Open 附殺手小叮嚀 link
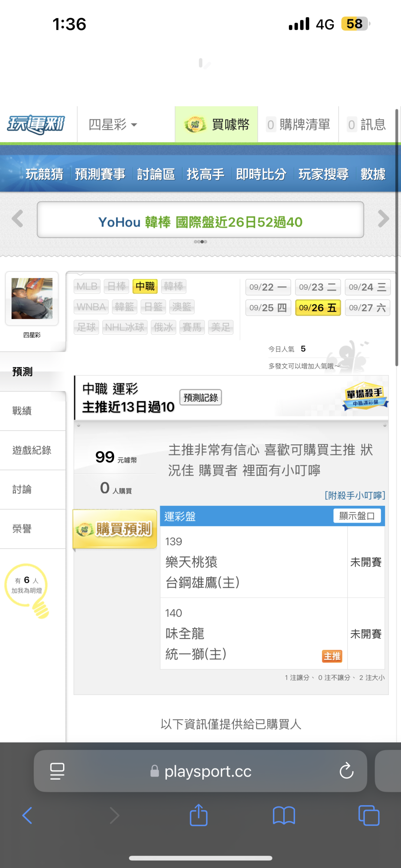Screen dimensions: 401x868 pos(355,495)
